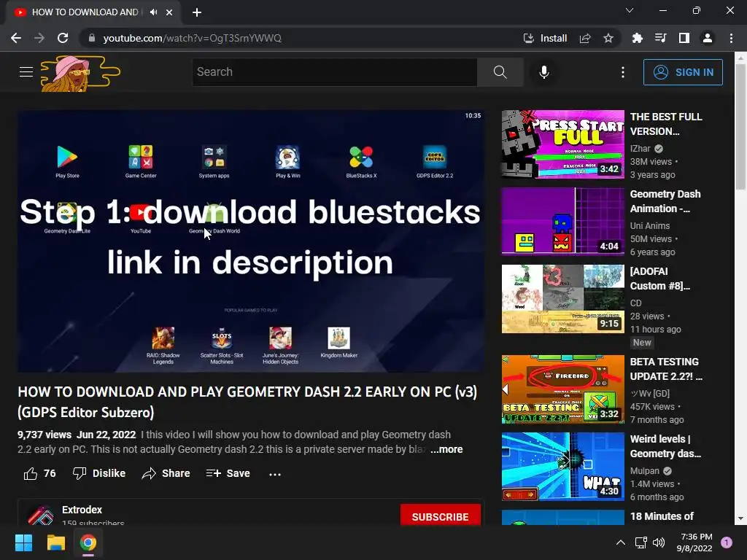The height and width of the screenshot is (560, 747).
Task: Open 18 Minutes of video title
Action: tap(662, 516)
